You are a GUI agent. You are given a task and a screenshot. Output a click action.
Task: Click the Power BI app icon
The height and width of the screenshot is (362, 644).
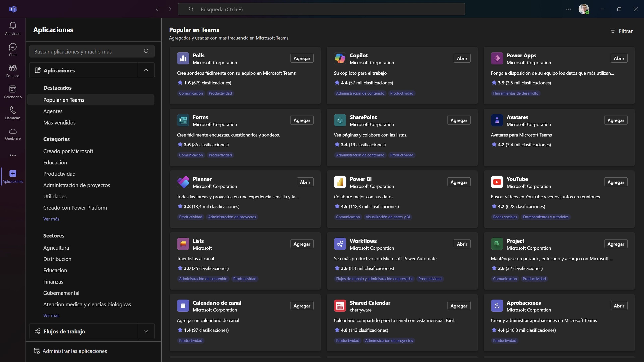tap(340, 182)
